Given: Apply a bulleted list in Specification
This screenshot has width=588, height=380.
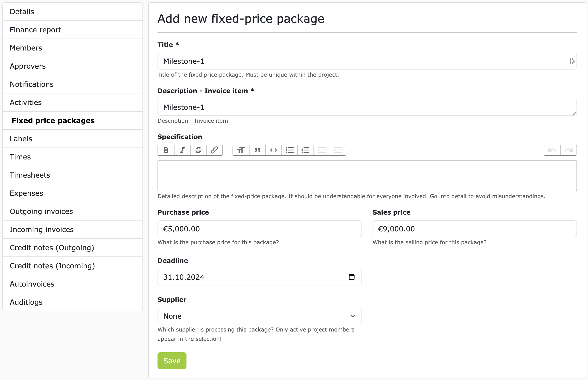Looking at the screenshot, I should point(289,150).
